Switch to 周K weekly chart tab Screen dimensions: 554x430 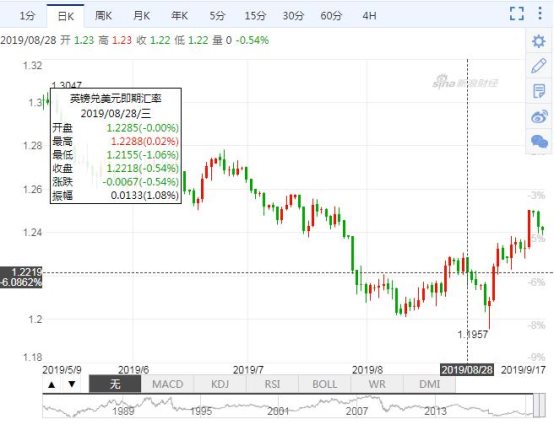(x=103, y=16)
